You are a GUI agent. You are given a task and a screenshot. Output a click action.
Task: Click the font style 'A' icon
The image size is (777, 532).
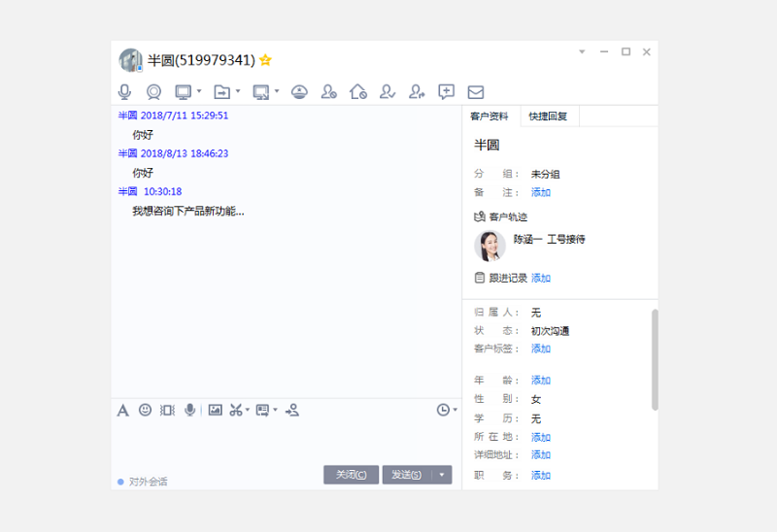coord(123,410)
